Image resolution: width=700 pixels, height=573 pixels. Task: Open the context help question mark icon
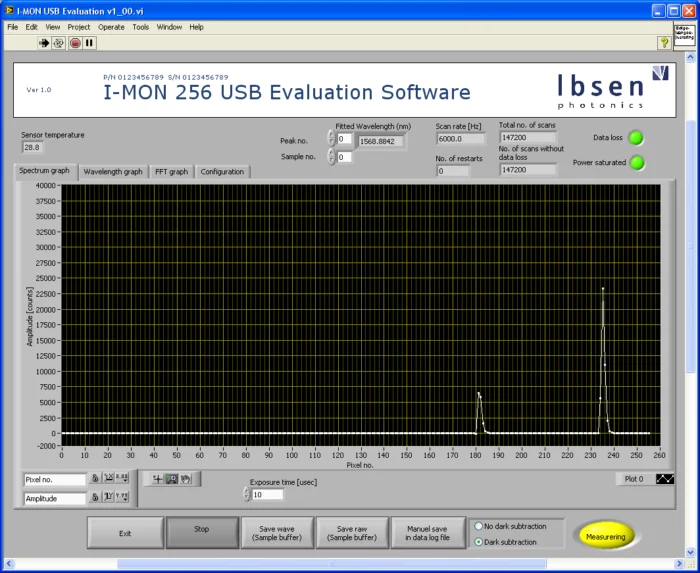[x=664, y=43]
